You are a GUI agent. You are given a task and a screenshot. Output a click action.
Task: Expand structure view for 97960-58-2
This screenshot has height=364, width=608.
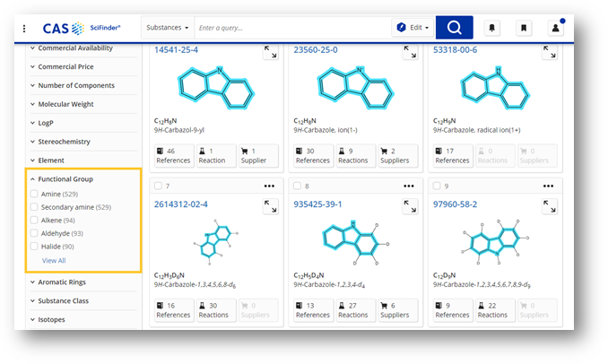[x=550, y=206]
